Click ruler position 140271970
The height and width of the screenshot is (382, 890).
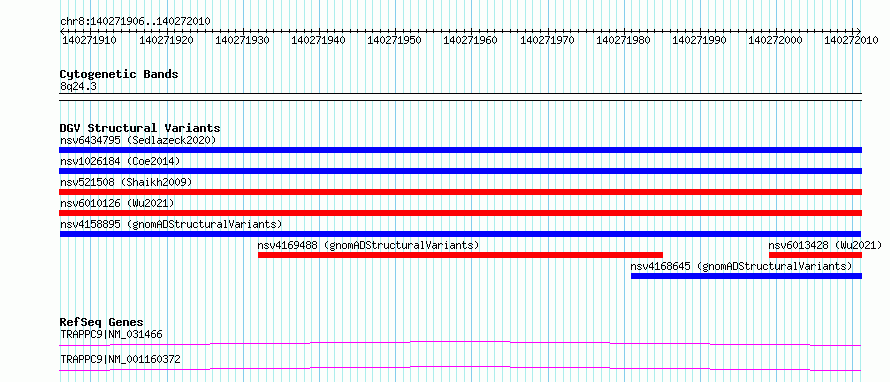pyautogui.click(x=547, y=40)
